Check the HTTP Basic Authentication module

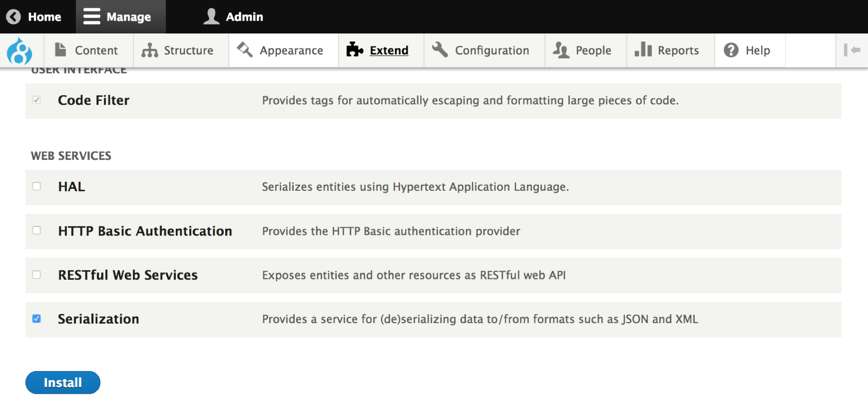(x=37, y=230)
